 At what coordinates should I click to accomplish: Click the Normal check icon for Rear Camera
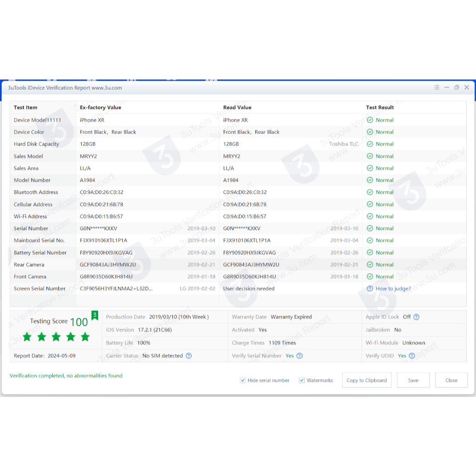pyautogui.click(x=370, y=264)
